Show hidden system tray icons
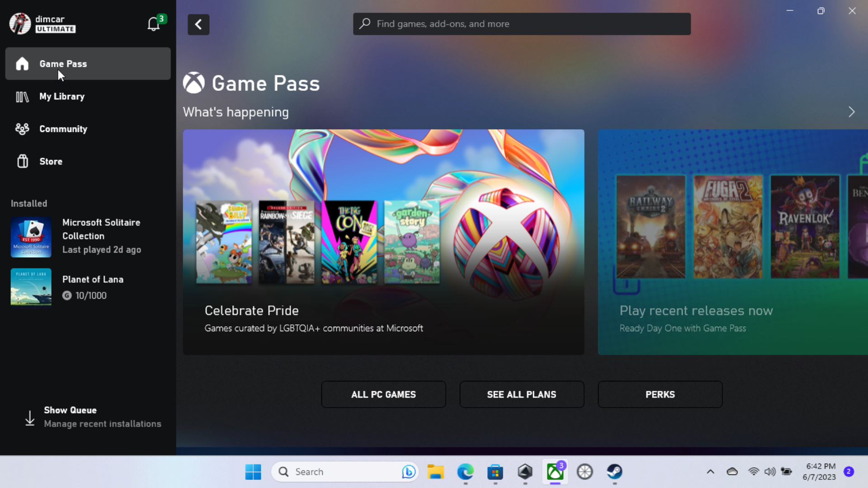This screenshot has height=488, width=868. (710, 472)
